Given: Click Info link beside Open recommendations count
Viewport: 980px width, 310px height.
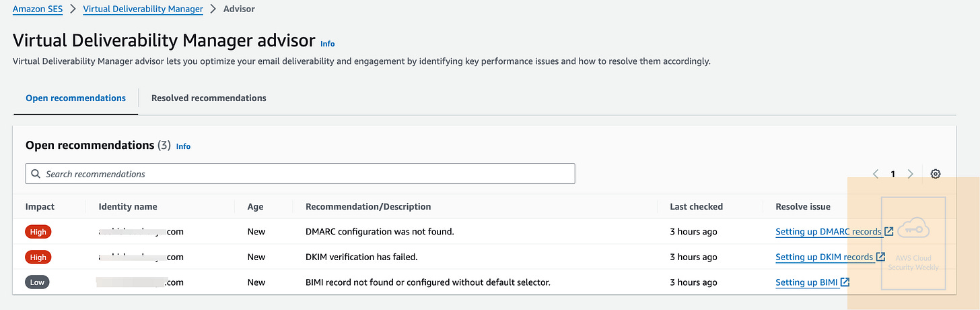Looking at the screenshot, I should coord(183,146).
